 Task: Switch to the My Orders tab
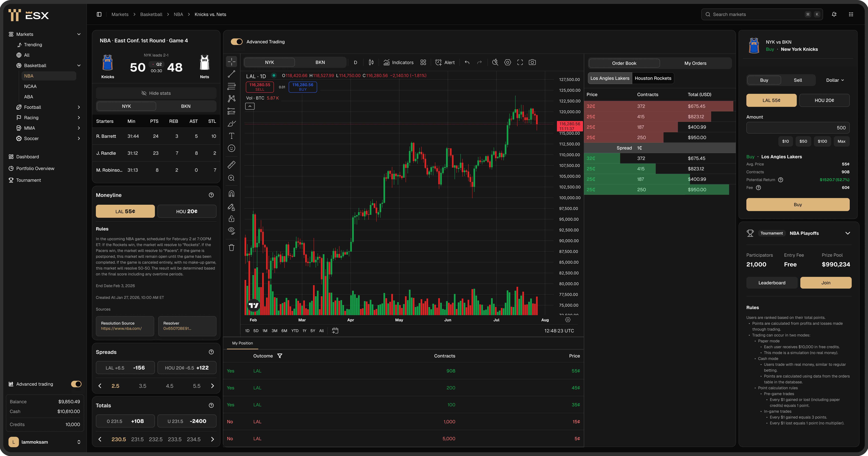(x=695, y=63)
